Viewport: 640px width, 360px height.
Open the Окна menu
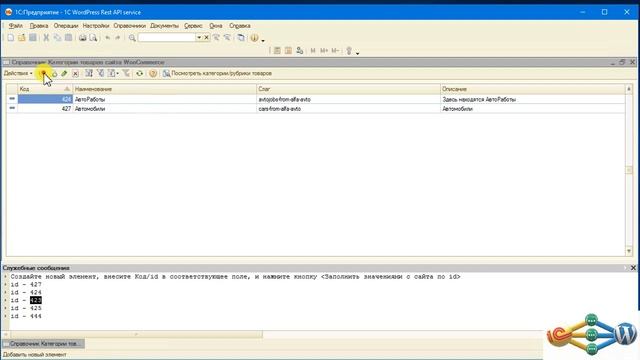coord(216,25)
